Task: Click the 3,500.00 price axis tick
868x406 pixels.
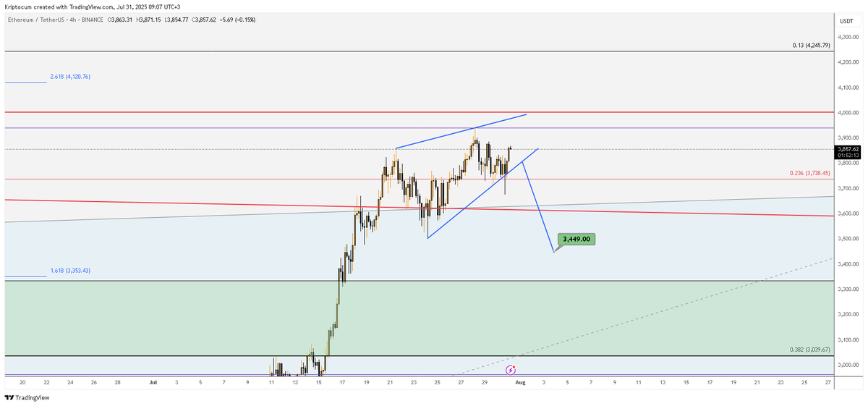Action: coord(848,239)
